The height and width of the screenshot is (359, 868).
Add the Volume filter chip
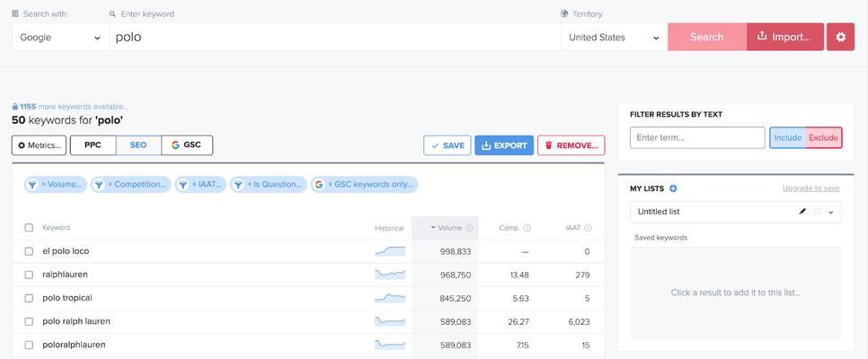(56, 184)
